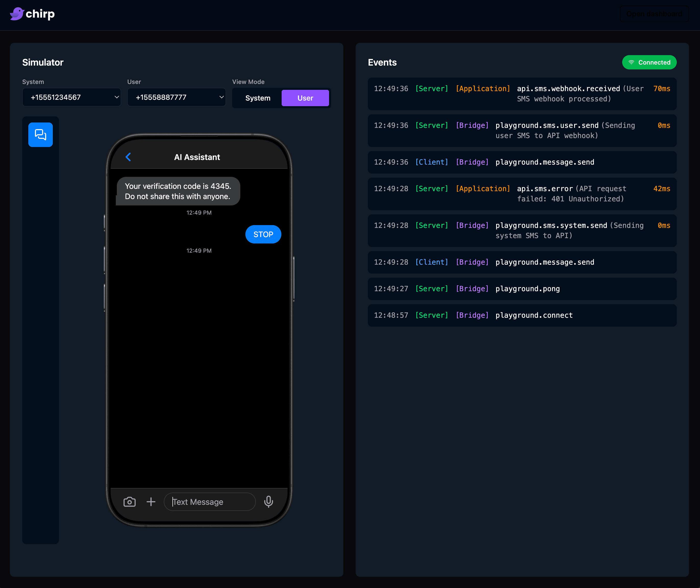Open the System phone number dropdown
The height and width of the screenshot is (588, 700).
click(71, 97)
